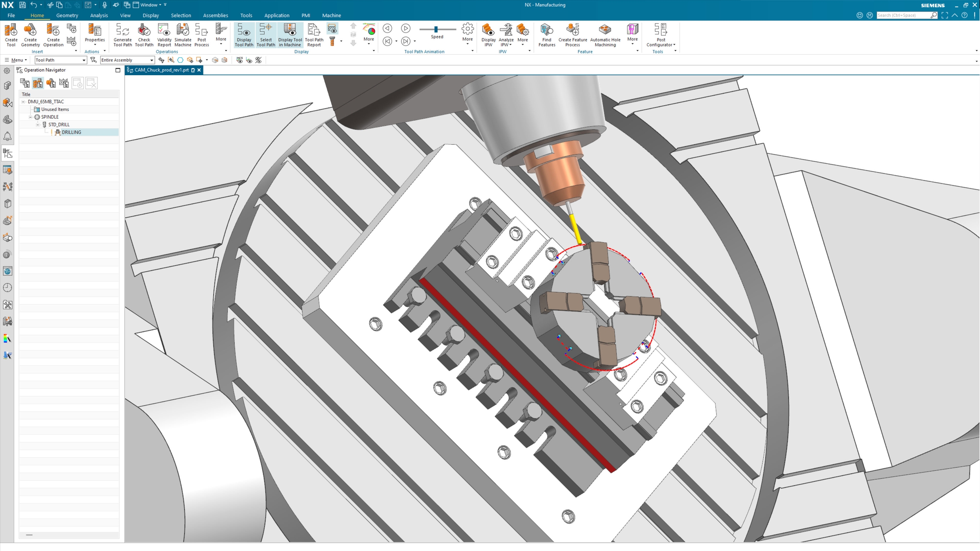Open the PMI ribbon tab

tap(306, 15)
